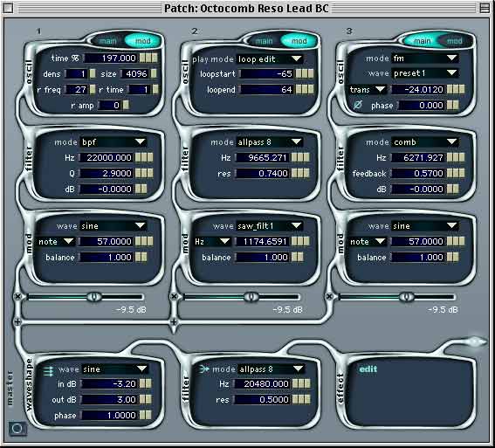
Task: Click the stepper blocks beside in dB
Action: 145,383
